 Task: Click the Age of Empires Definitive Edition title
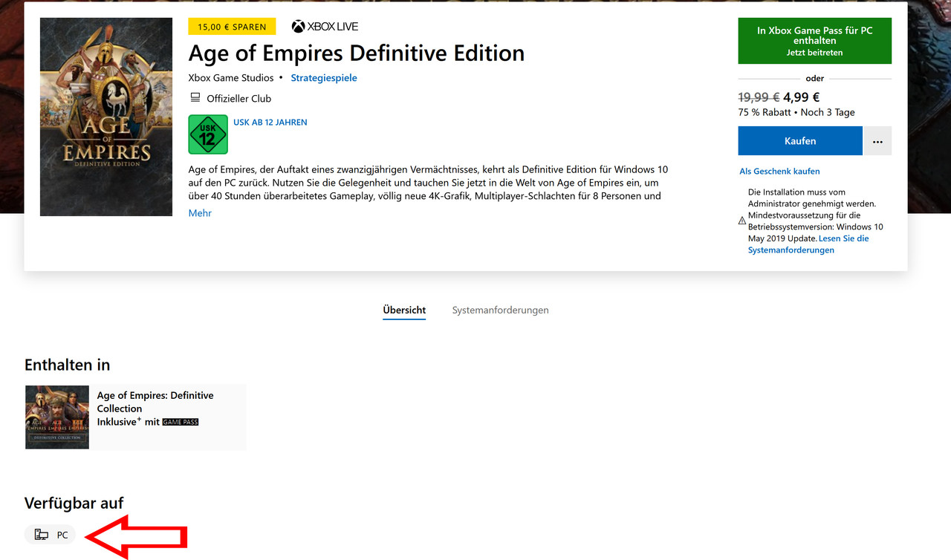(x=357, y=53)
